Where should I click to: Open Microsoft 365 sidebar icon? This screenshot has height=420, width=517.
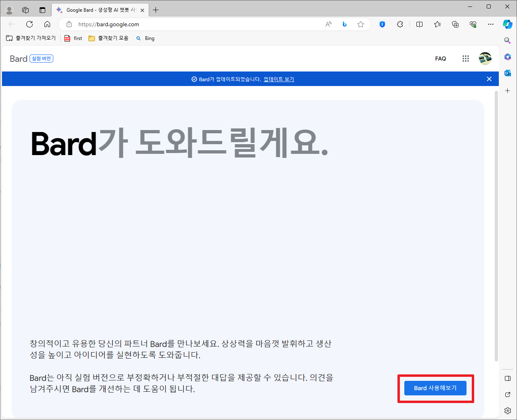508,57
